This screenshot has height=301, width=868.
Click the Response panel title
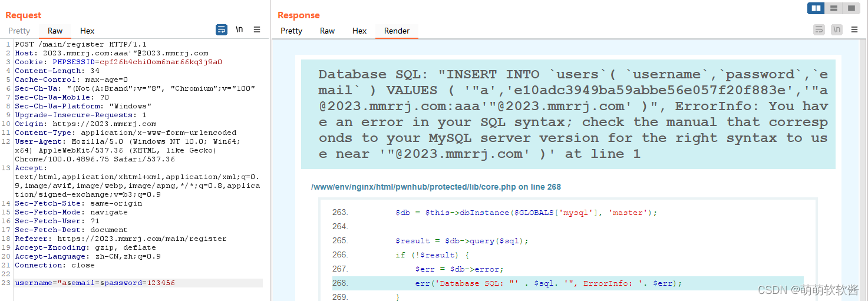coord(299,15)
